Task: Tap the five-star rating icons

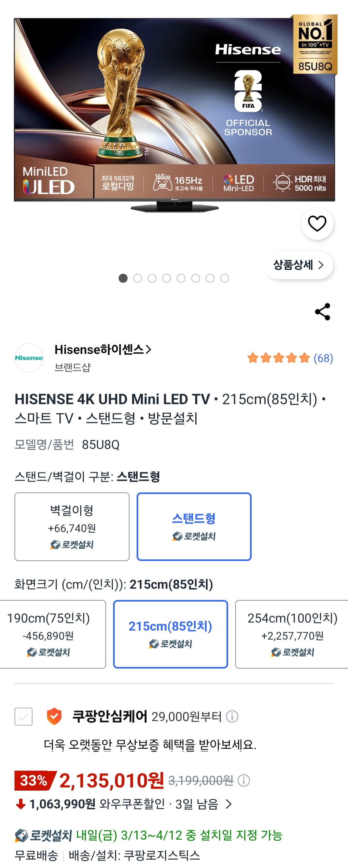Action: point(278,358)
